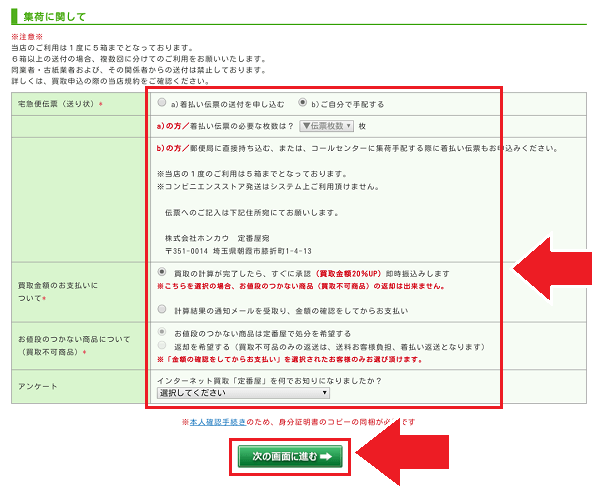
Task: Select 返却を希望する radio option
Action: 162,345
